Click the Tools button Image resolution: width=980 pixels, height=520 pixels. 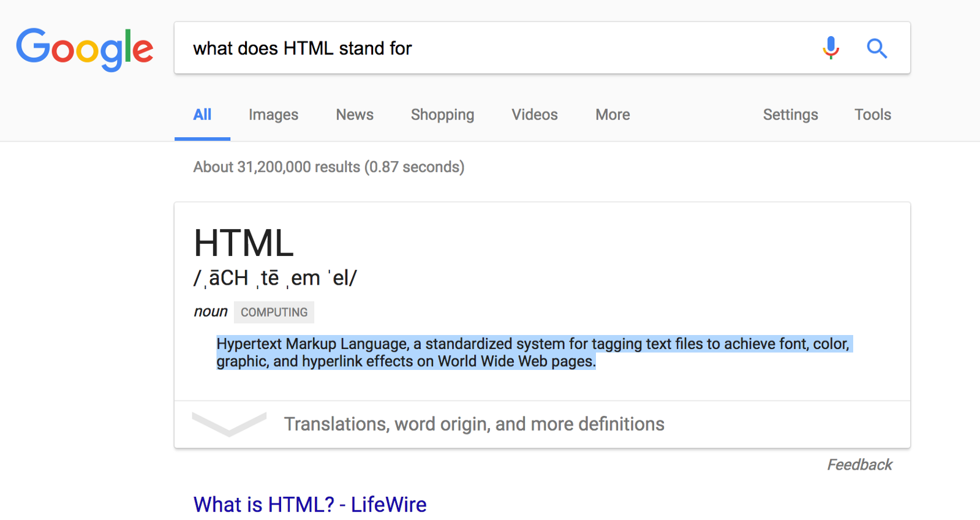click(x=873, y=115)
